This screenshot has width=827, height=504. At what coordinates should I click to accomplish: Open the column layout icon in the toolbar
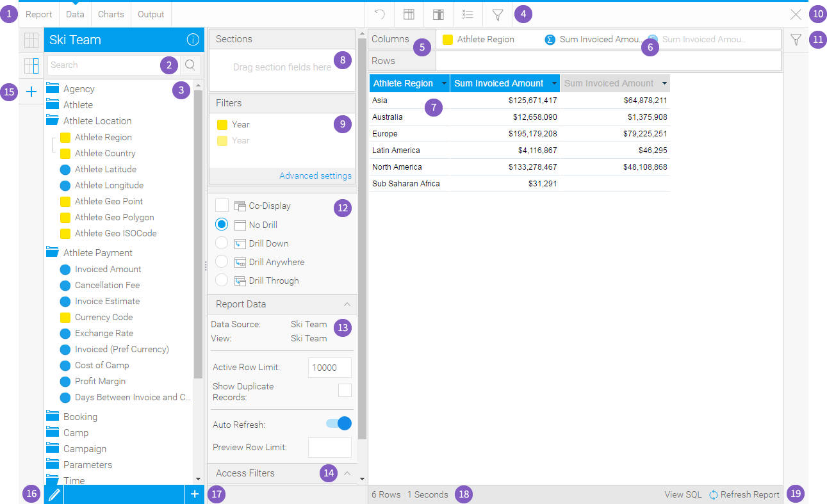pos(409,14)
